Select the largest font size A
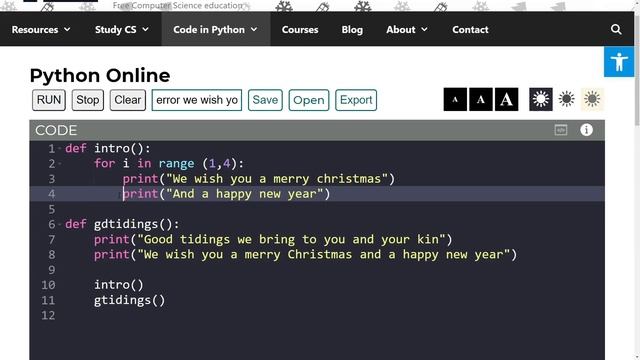640x360 pixels. pyautogui.click(x=507, y=99)
